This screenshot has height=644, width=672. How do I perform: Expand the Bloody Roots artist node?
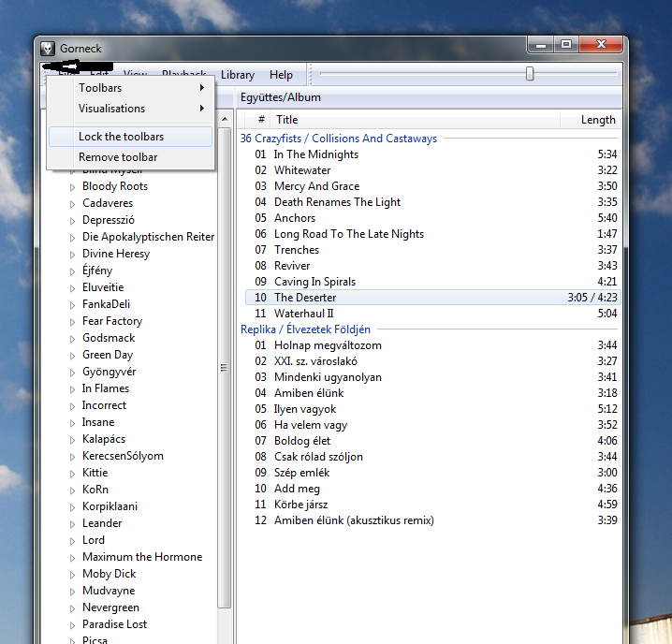point(72,187)
